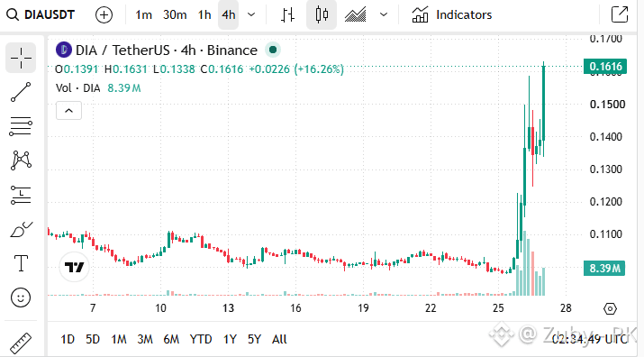Switch to the 30m timeframe
Image resolution: width=644 pixels, height=357 pixels.
(x=175, y=14)
